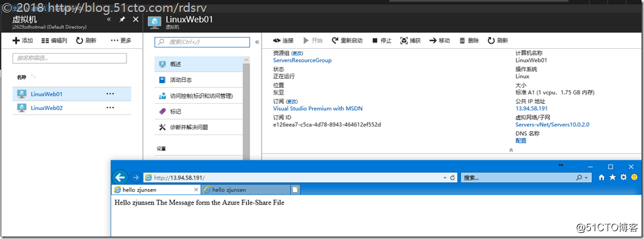Collapse the resource menu with double chevron
The image size is (644, 239).
[257, 42]
